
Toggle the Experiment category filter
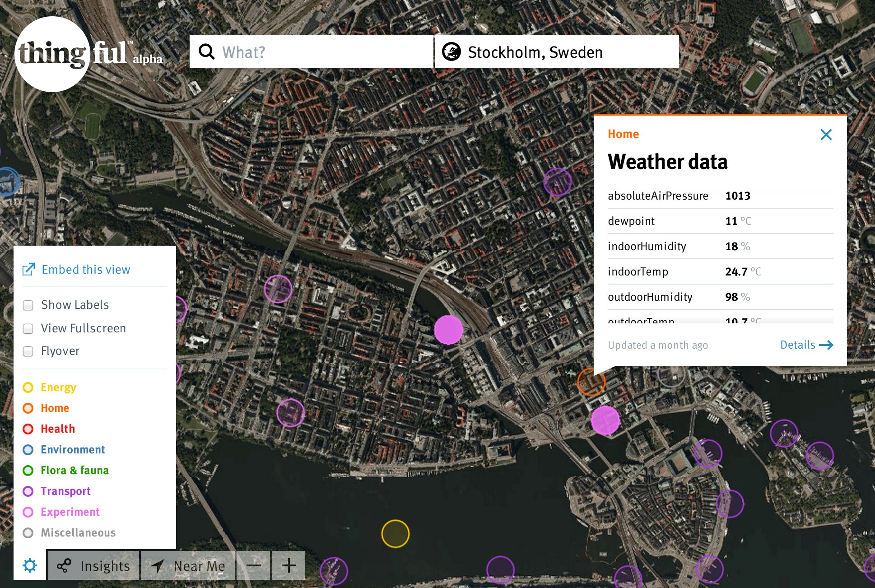tap(61, 512)
